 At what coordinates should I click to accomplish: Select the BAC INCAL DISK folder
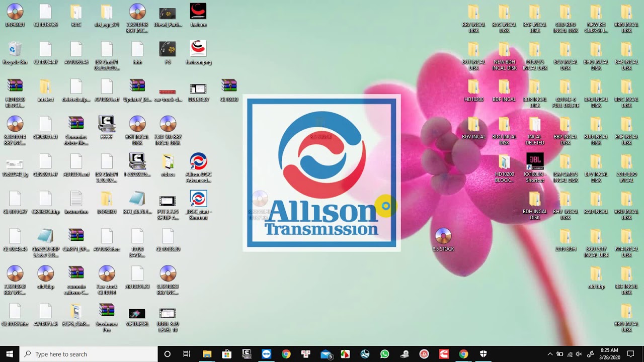point(504,19)
